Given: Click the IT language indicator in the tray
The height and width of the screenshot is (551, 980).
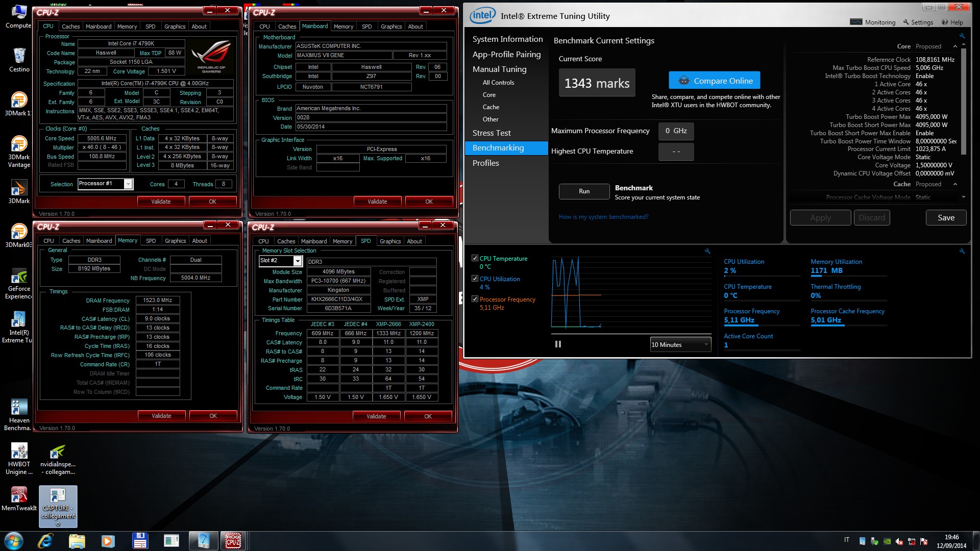Looking at the screenshot, I should coord(847,540).
